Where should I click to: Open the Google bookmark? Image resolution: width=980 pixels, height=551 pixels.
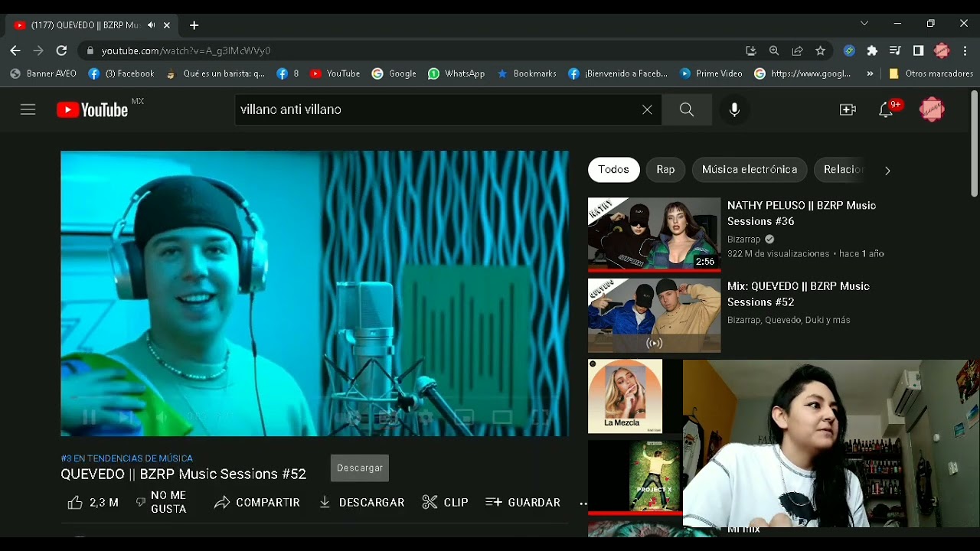click(394, 73)
